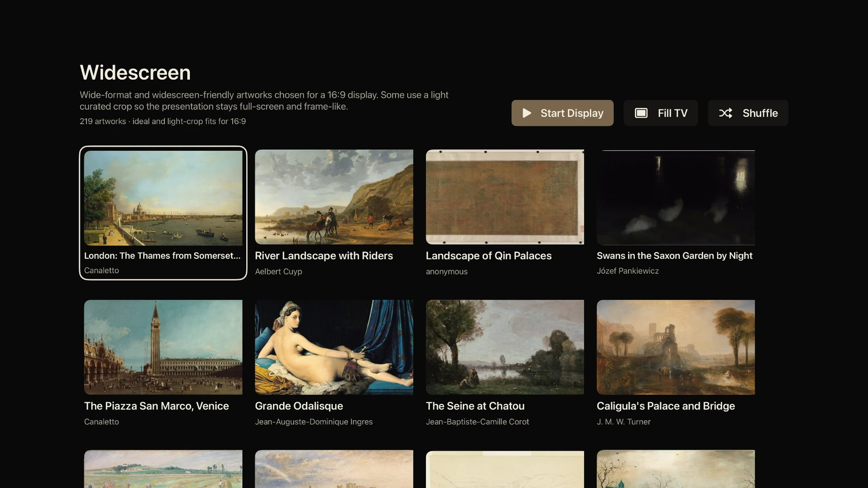Open the partially visible green field landscape
The height and width of the screenshot is (488, 868).
(163, 469)
